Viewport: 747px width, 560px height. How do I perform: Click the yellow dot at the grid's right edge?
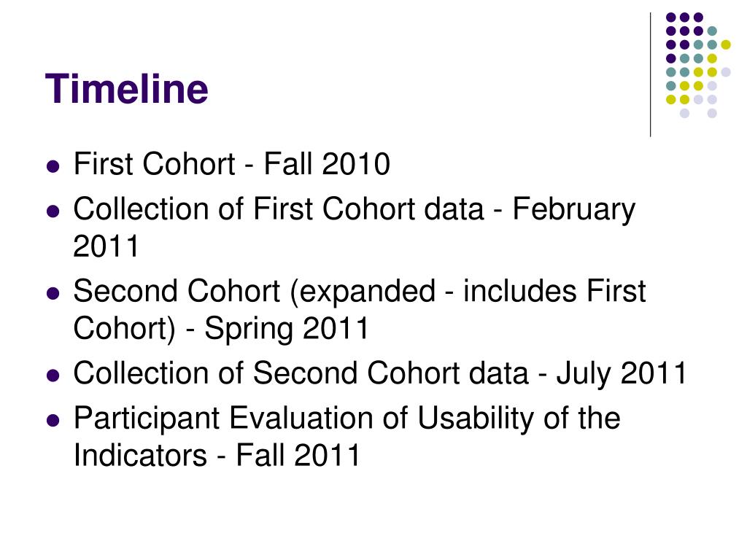point(726,44)
